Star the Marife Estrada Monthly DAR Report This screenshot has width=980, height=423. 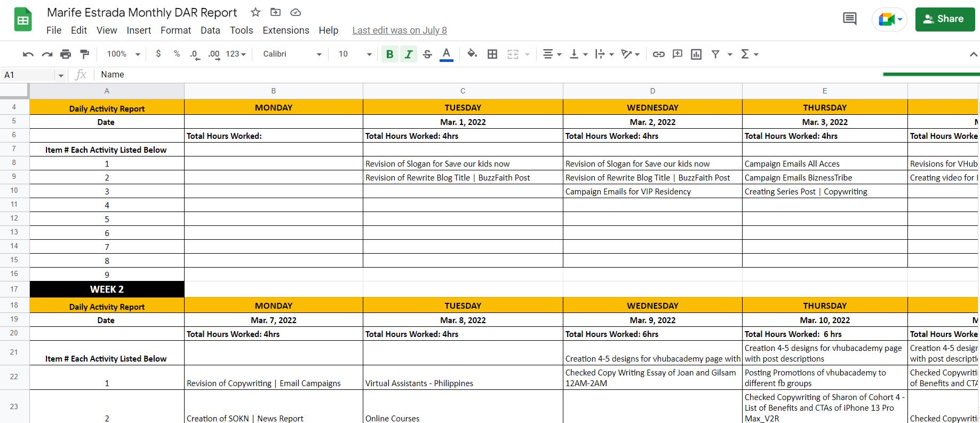(256, 12)
